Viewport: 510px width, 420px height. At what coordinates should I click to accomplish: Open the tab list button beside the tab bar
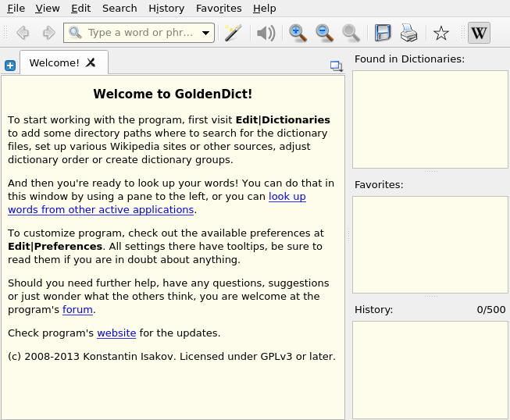(337, 66)
